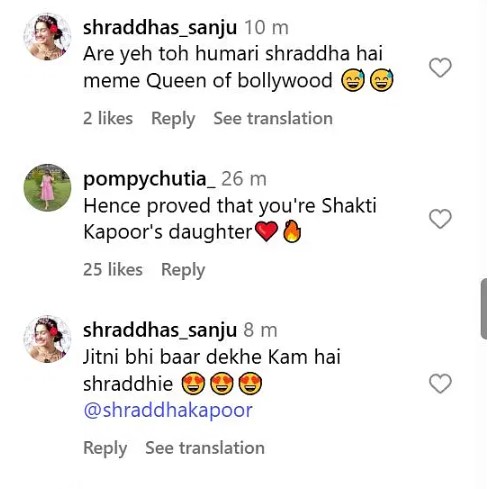This screenshot has width=499, height=489.
Task: Like pompychutia_'s Shakti Kapoor comment
Action: 440,219
